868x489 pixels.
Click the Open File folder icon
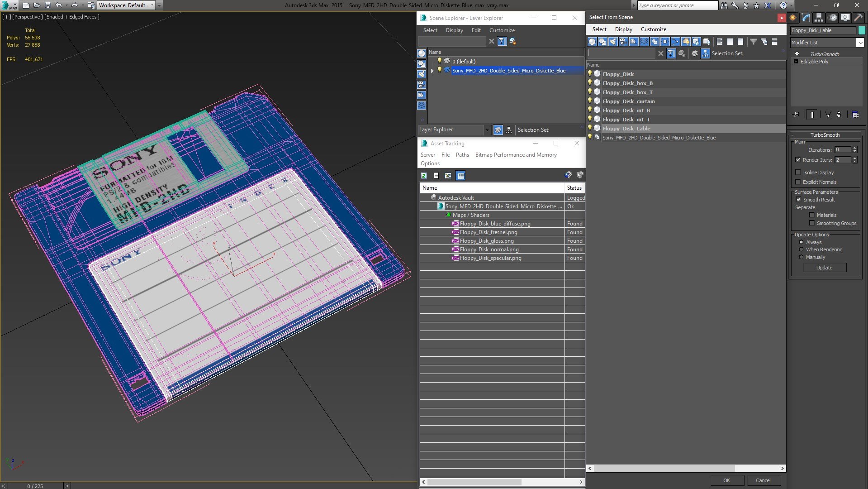(x=37, y=5)
